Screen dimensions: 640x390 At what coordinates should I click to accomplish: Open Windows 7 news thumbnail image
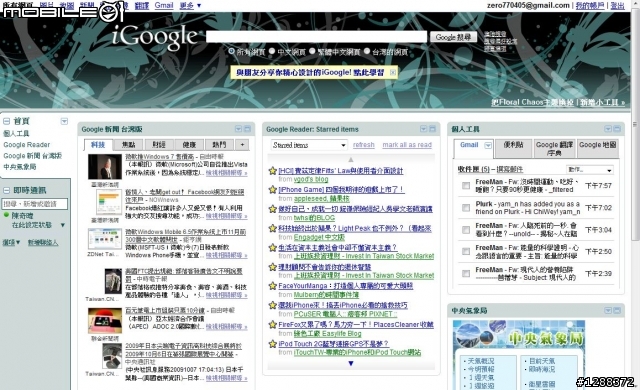pyautogui.click(x=105, y=167)
